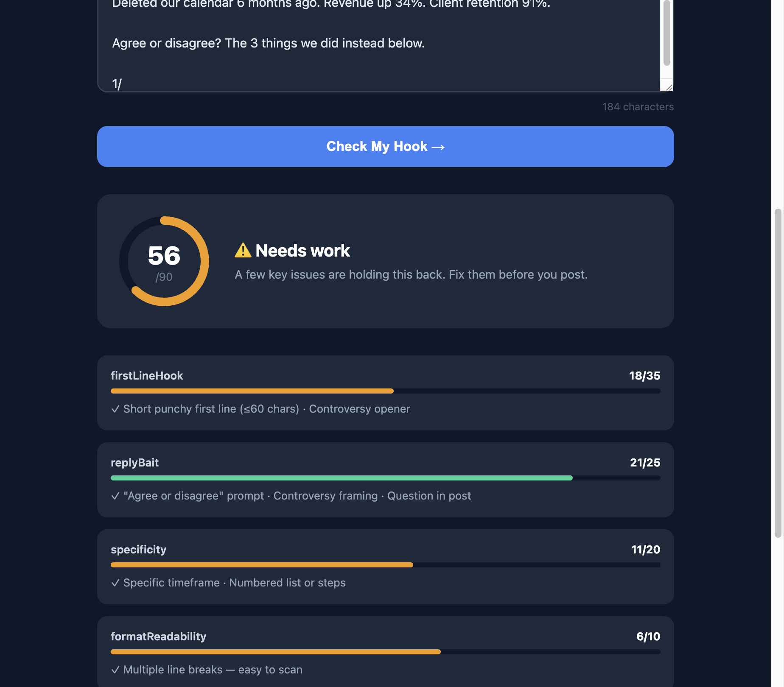The height and width of the screenshot is (687, 784).
Task: Click the specificity progress bar
Action: coord(262,565)
